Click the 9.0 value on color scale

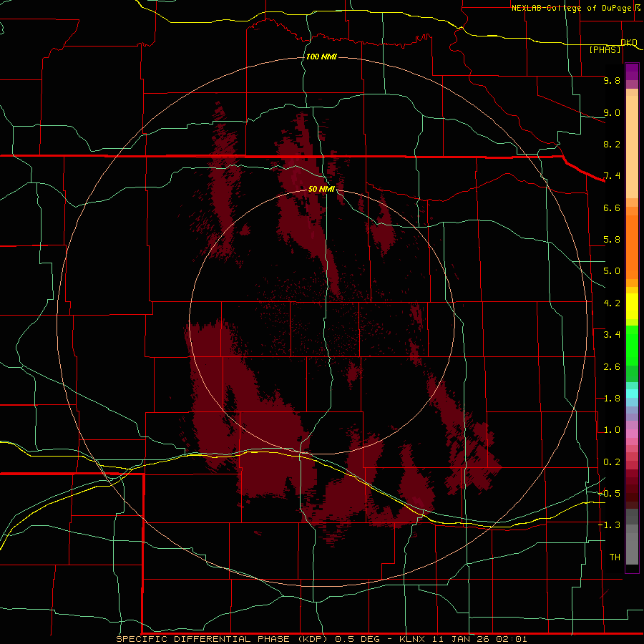(x=612, y=112)
